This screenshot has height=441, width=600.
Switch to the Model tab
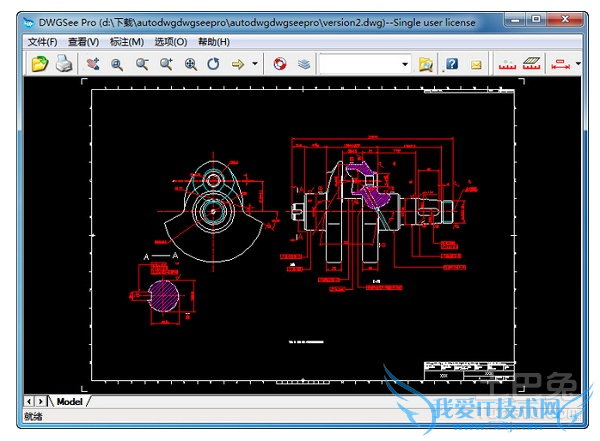69,401
